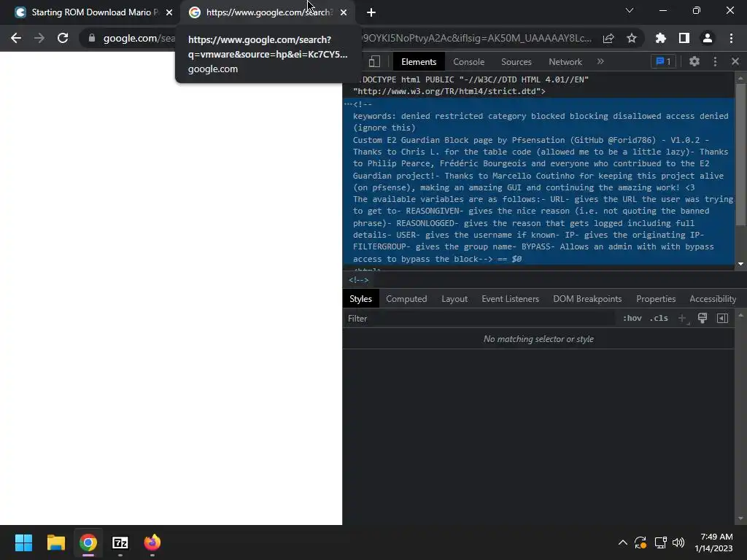The width and height of the screenshot is (747, 560).
Task: Open the DevTools Network panel
Action: (x=565, y=61)
